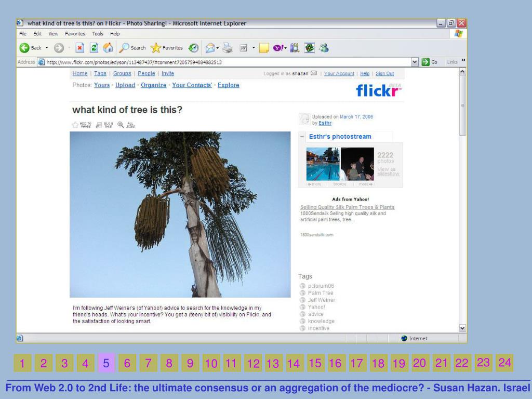Viewport: 532px width, 399px height.
Task: Open the Edit menu
Action: [37, 34]
